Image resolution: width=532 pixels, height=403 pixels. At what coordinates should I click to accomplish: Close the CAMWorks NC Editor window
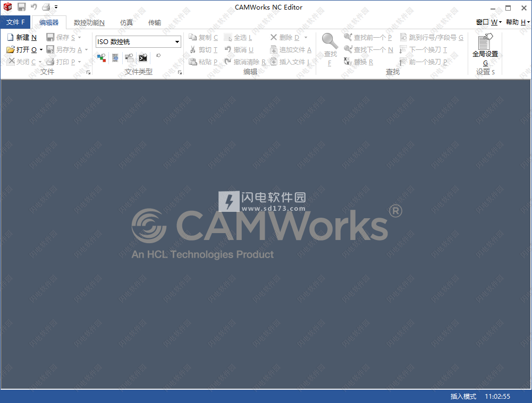[523, 8]
